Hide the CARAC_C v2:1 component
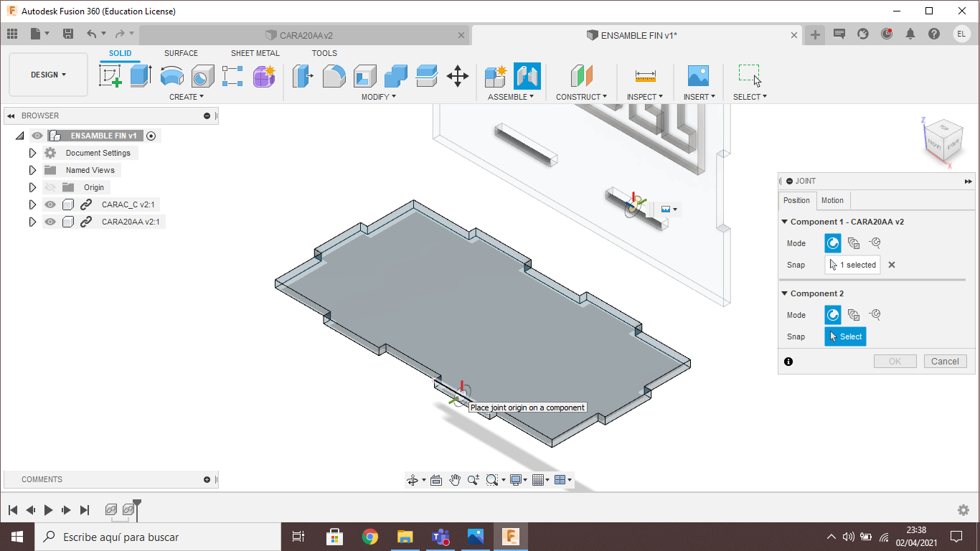Viewport: 980px width, 551px height. tap(50, 204)
